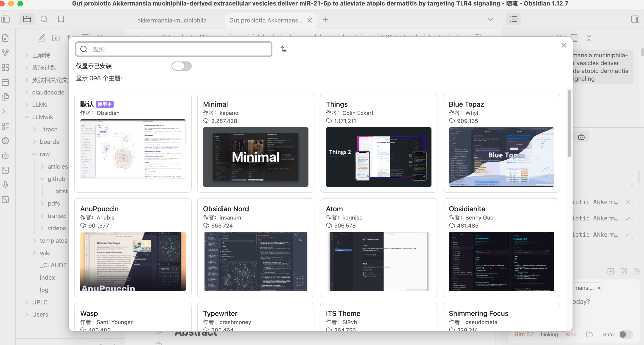644x345 pixels.
Task: Toggle the right sidebar panel icon
Action: tap(635, 19)
